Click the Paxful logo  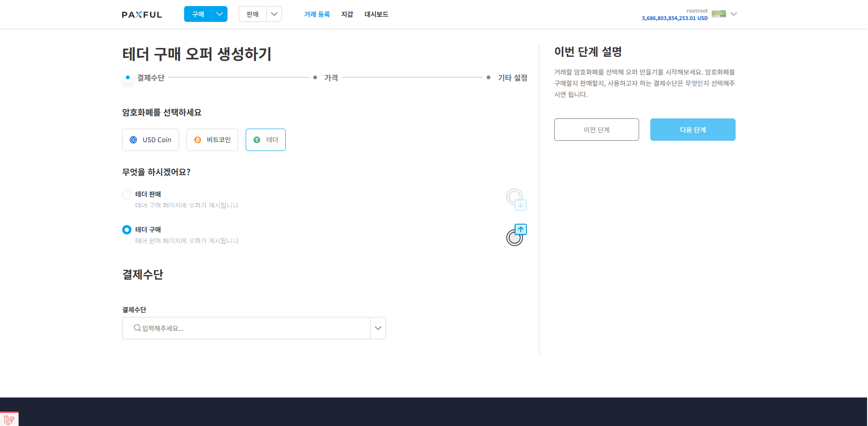(x=141, y=14)
